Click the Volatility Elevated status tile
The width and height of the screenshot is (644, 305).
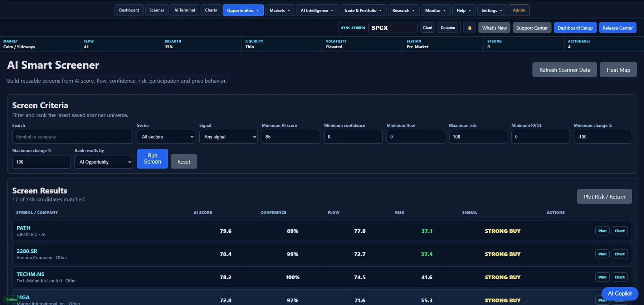[362, 44]
